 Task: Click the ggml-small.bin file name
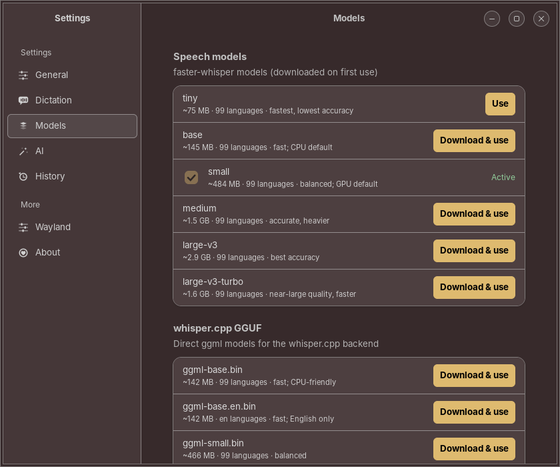tap(213, 443)
